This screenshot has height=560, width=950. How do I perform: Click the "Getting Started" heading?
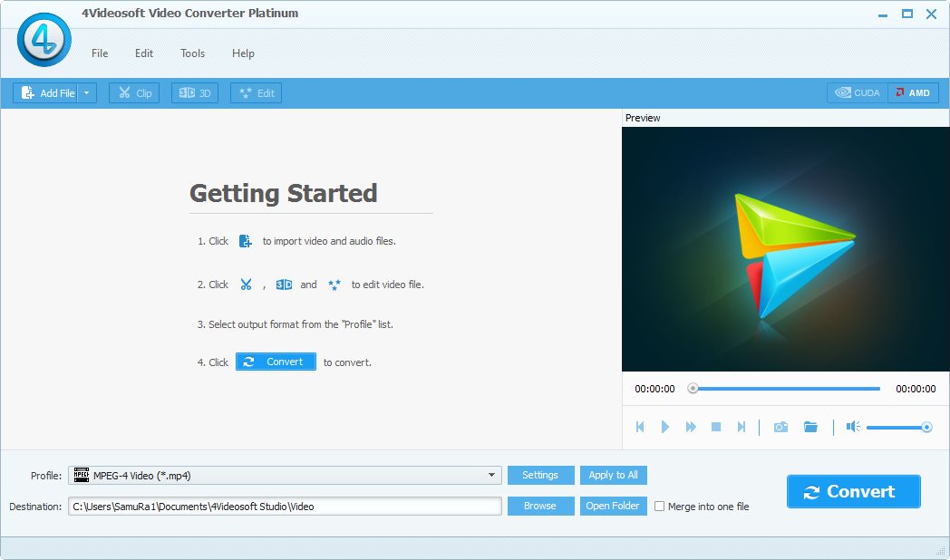coord(284,194)
